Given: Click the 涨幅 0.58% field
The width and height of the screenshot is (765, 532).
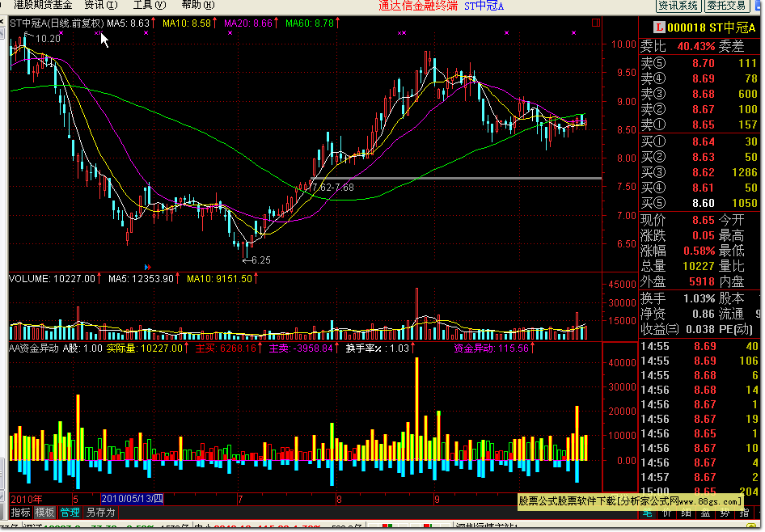Looking at the screenshot, I should pyautogui.click(x=677, y=251).
